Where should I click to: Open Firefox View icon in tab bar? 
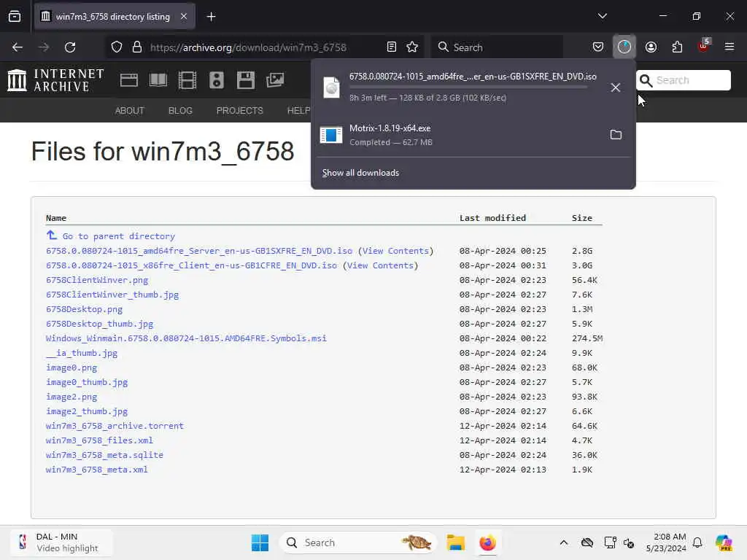[x=15, y=17]
